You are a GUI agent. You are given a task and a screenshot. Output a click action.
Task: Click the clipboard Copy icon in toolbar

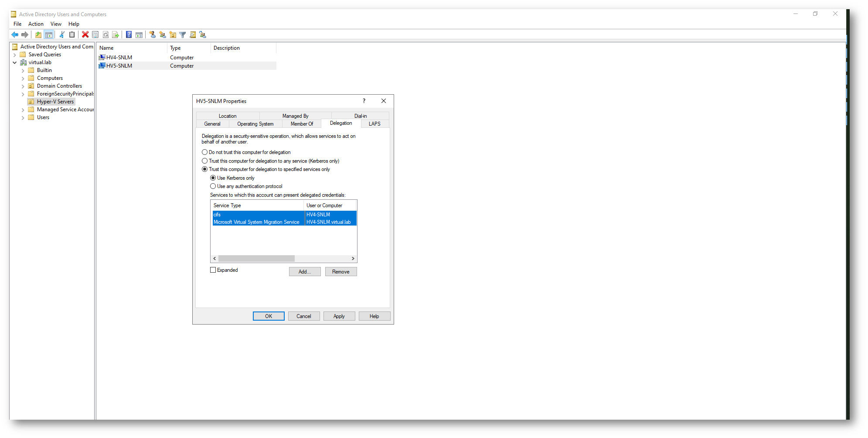coord(72,35)
